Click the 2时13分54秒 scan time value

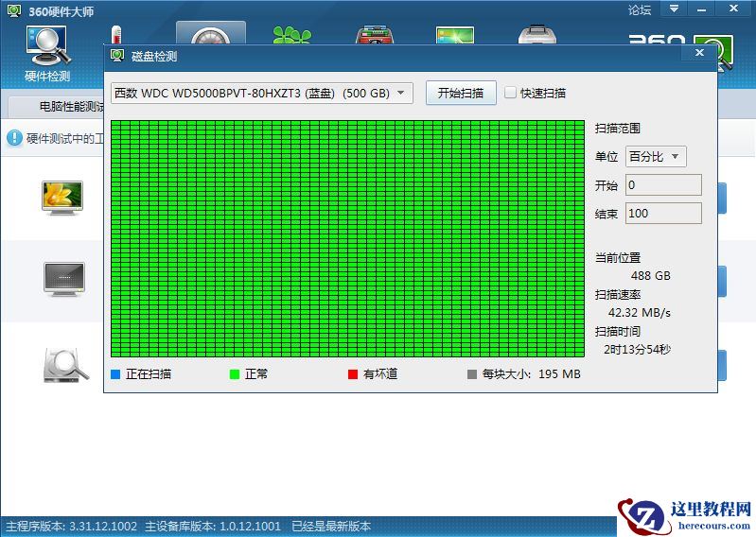[637, 349]
